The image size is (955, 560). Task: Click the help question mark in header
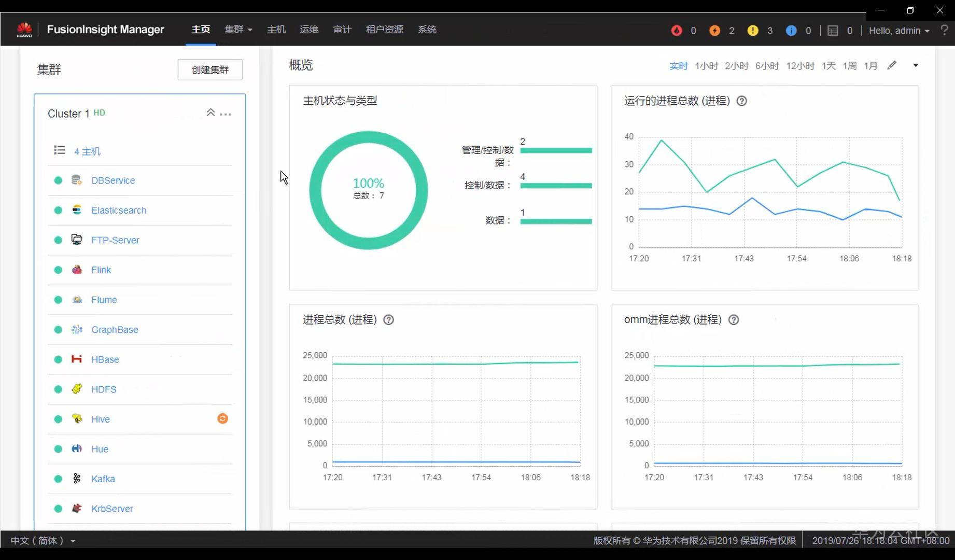[x=944, y=30]
